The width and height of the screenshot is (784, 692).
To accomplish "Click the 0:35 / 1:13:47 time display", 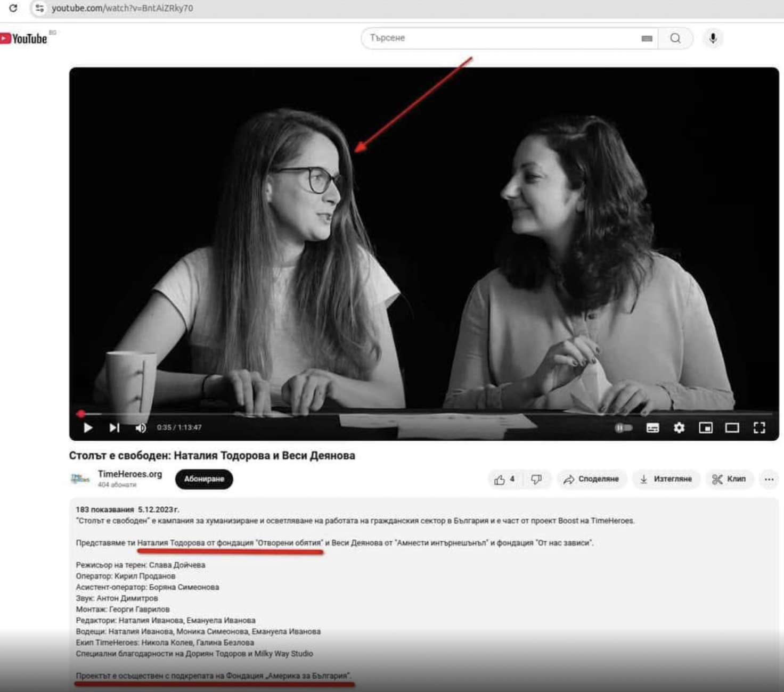I will pyautogui.click(x=179, y=427).
